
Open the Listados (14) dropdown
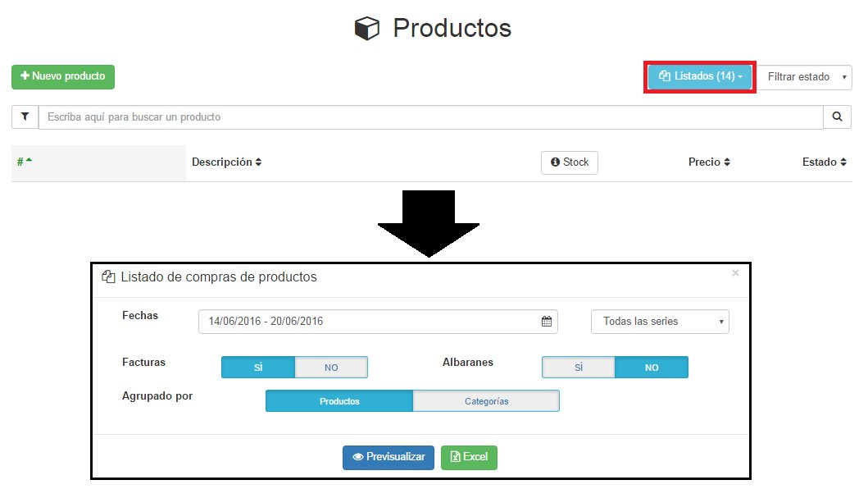(x=700, y=76)
